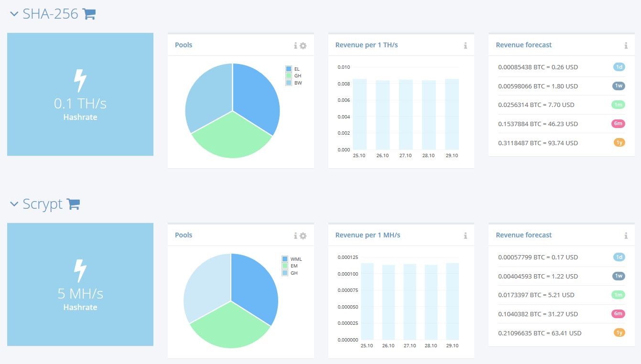Click info icon in SHA-256 Revenue forecast

[x=626, y=45]
